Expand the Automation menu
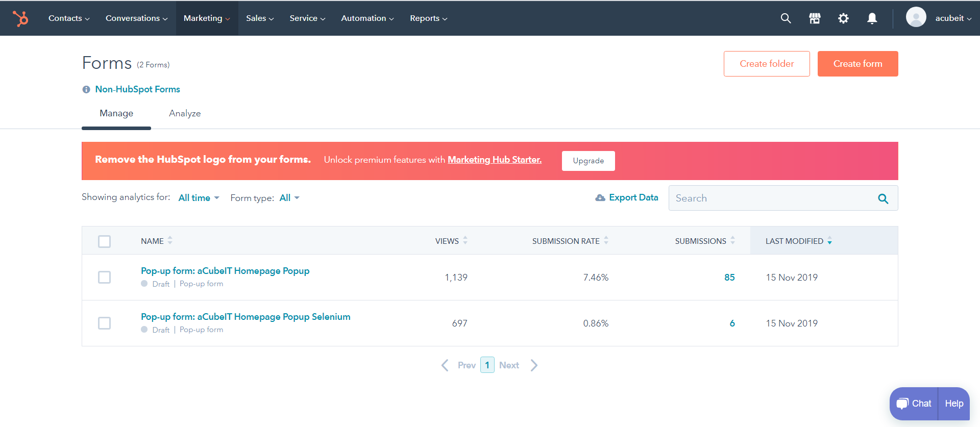The height and width of the screenshot is (427, 980). click(367, 18)
